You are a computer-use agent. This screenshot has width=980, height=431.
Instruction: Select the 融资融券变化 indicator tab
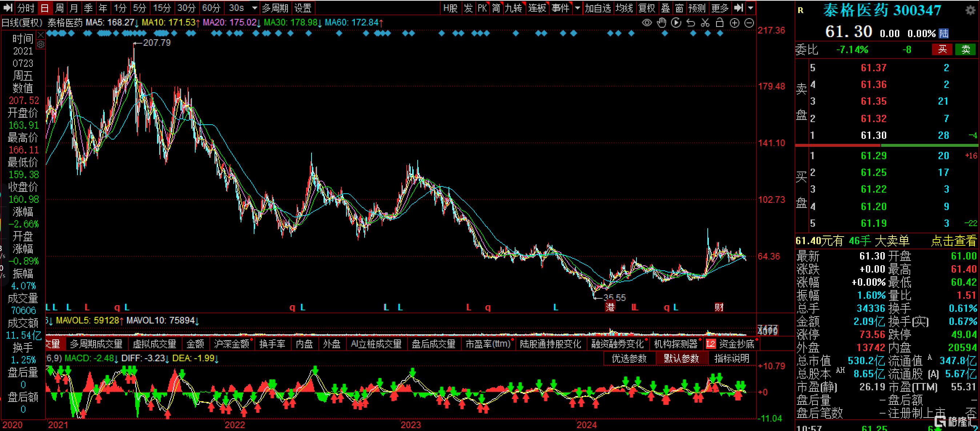pyautogui.click(x=618, y=344)
